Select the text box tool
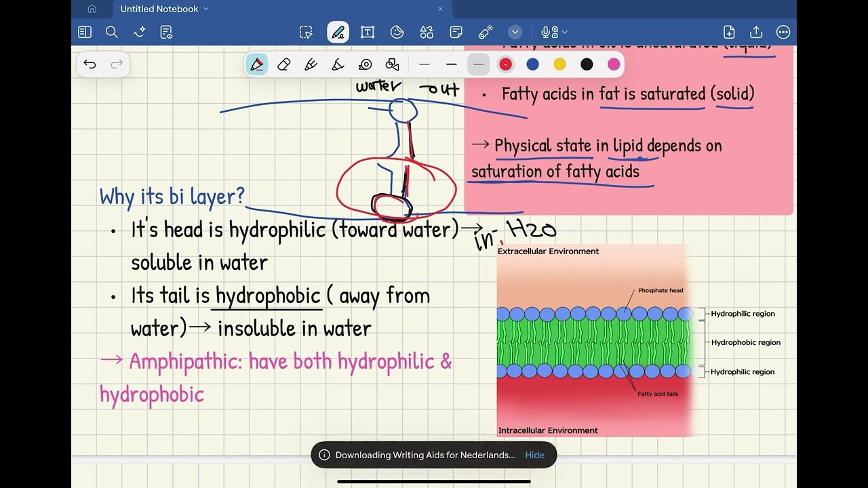 (x=368, y=32)
